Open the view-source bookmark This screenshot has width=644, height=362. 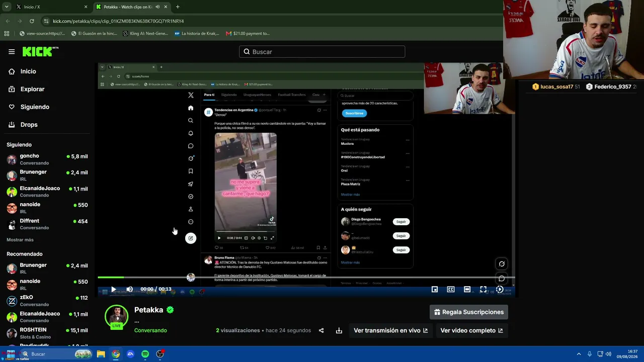coord(42,34)
